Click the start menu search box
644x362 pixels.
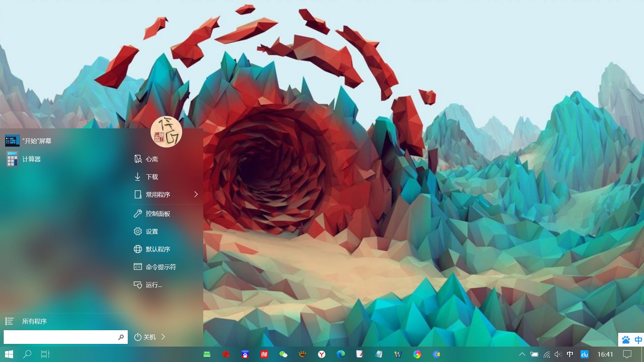[x=60, y=337]
